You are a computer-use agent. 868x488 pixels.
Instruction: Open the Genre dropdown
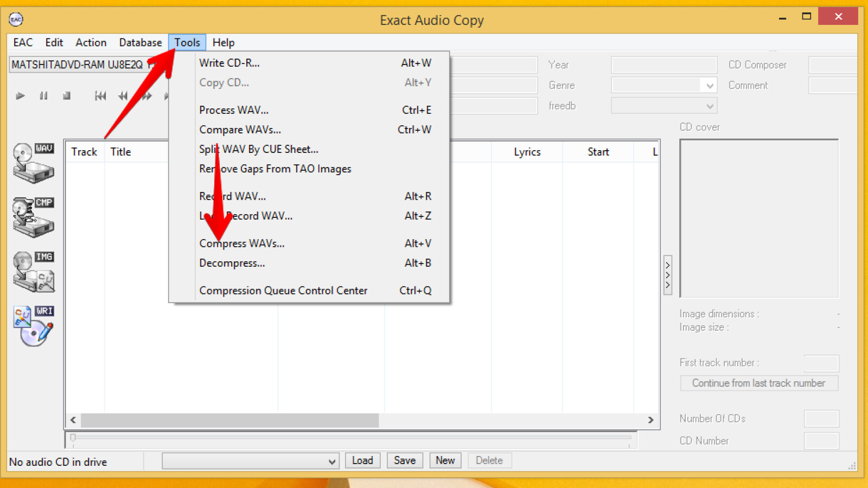pos(710,85)
